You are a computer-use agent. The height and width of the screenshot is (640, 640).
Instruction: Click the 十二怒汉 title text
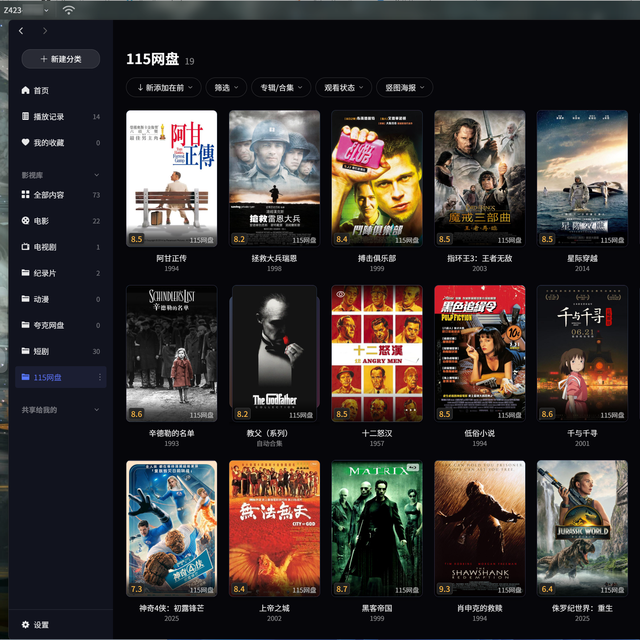click(377, 433)
